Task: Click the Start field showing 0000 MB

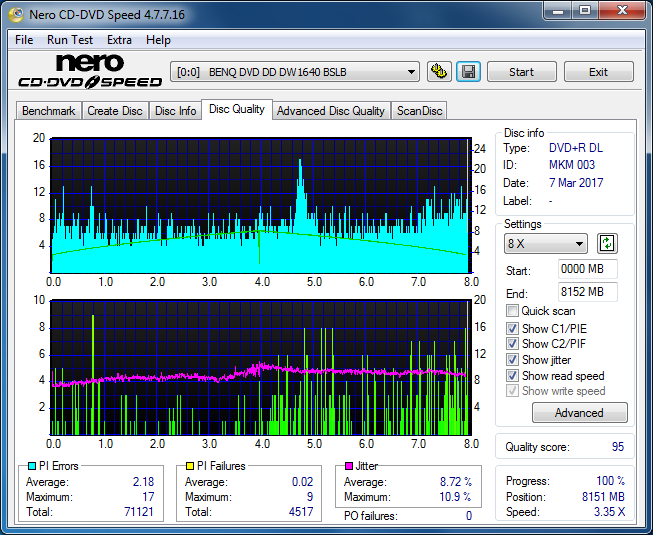Action: (587, 269)
